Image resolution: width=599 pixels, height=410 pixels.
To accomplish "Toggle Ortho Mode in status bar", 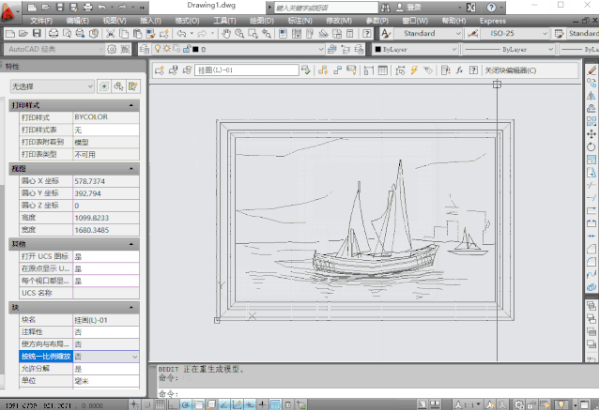I will [173, 404].
